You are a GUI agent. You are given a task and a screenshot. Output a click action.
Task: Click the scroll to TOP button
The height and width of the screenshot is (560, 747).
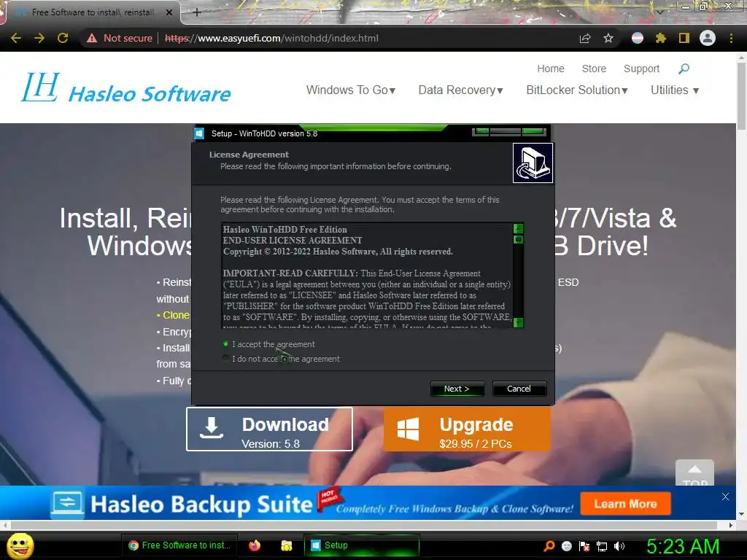coord(694,472)
